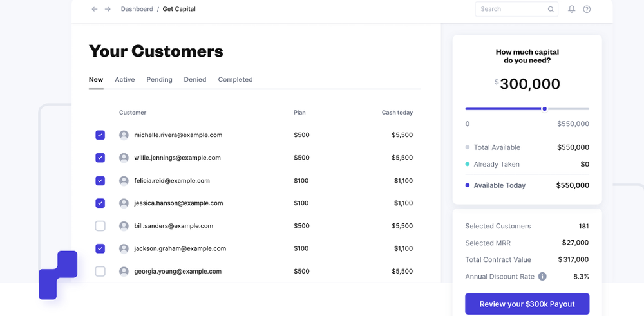
Task: Click the $1,100 cash for felicia.reid
Action: pos(403,181)
